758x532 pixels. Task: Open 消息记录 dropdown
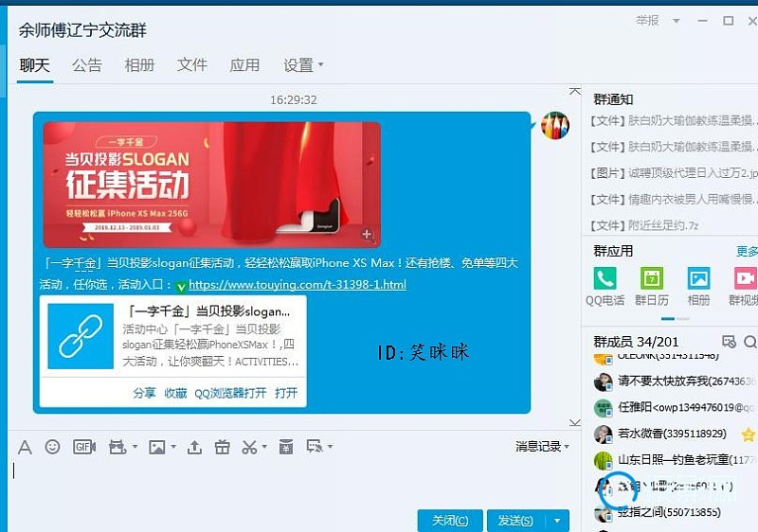tap(542, 446)
